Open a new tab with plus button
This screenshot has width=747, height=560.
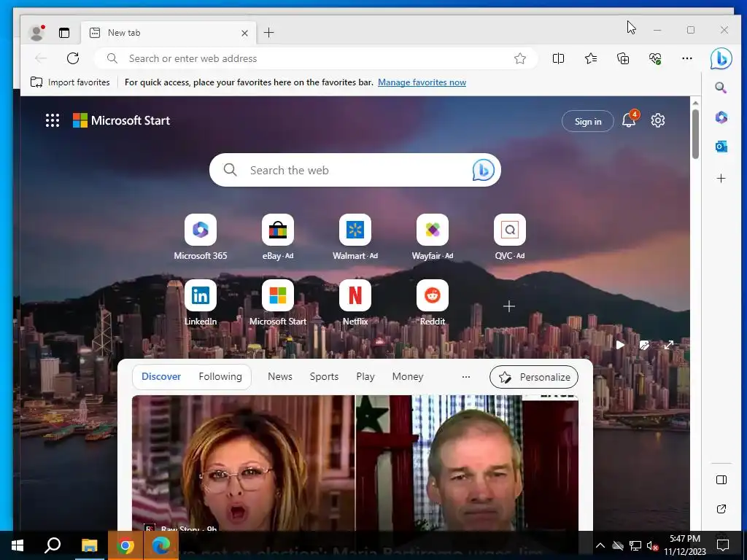pyautogui.click(x=268, y=32)
